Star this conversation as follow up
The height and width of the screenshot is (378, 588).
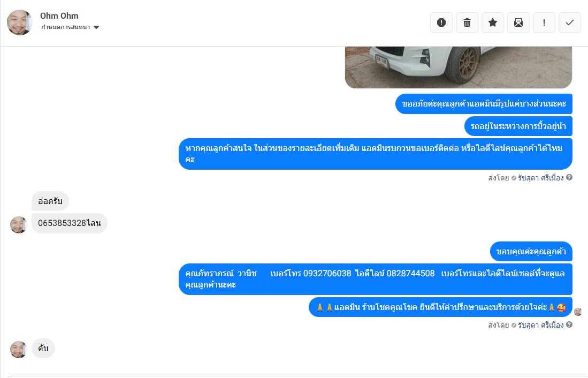coord(493,22)
